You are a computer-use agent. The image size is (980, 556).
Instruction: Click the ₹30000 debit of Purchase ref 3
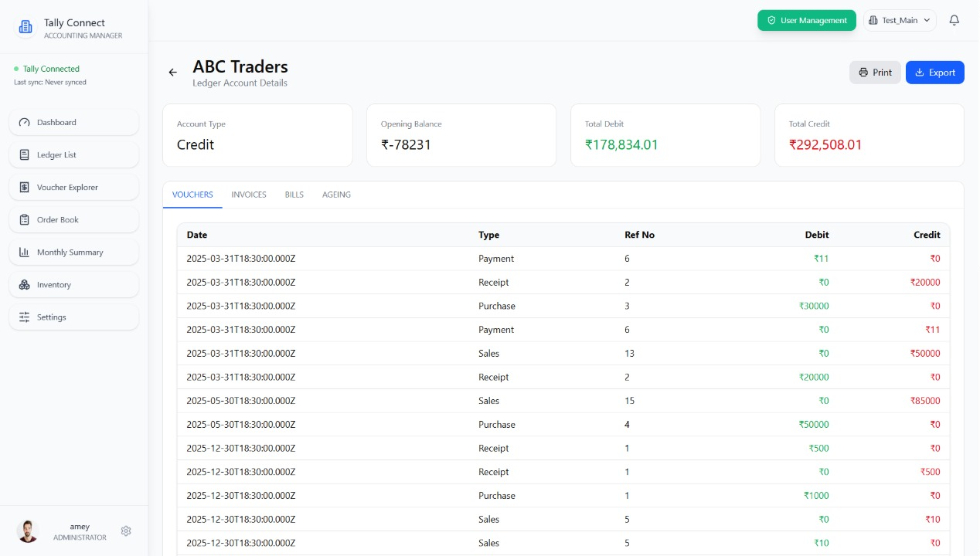pos(814,306)
